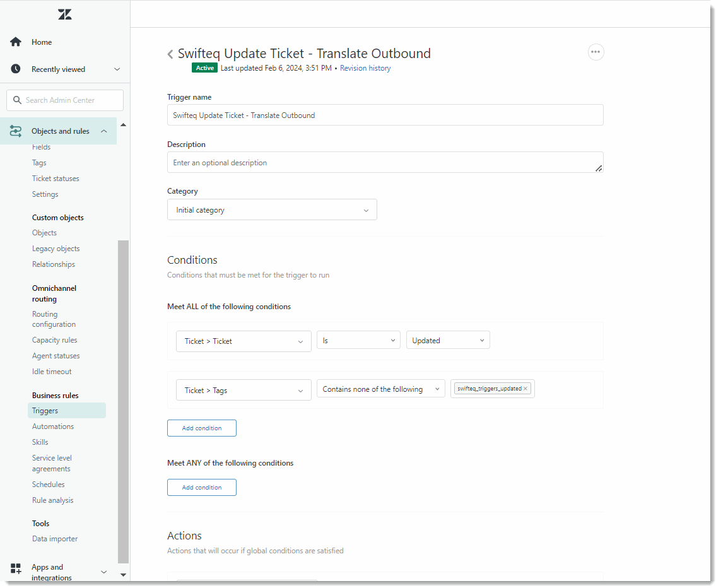716x588 pixels.
Task: Click the magnifier icon in Search Admin Center
Action: coord(17,100)
